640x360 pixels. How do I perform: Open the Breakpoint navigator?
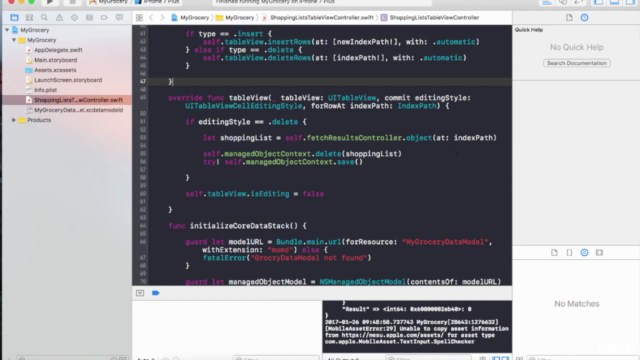104,18
